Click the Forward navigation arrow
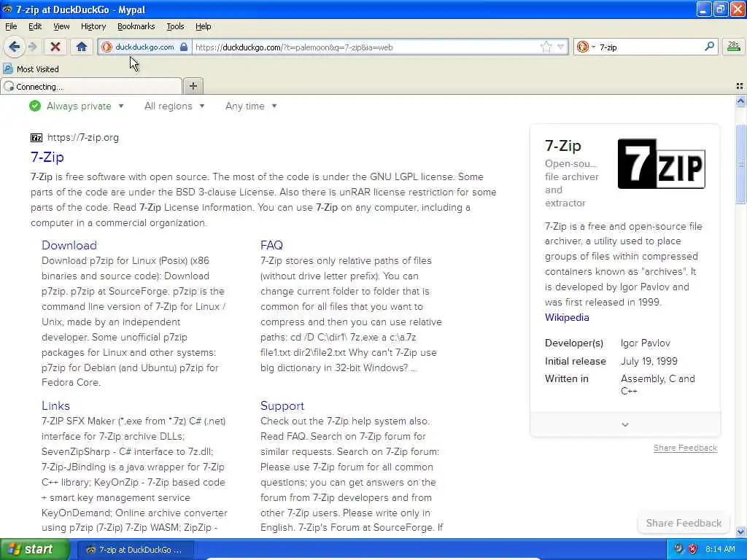This screenshot has height=560, width=747. [x=32, y=47]
